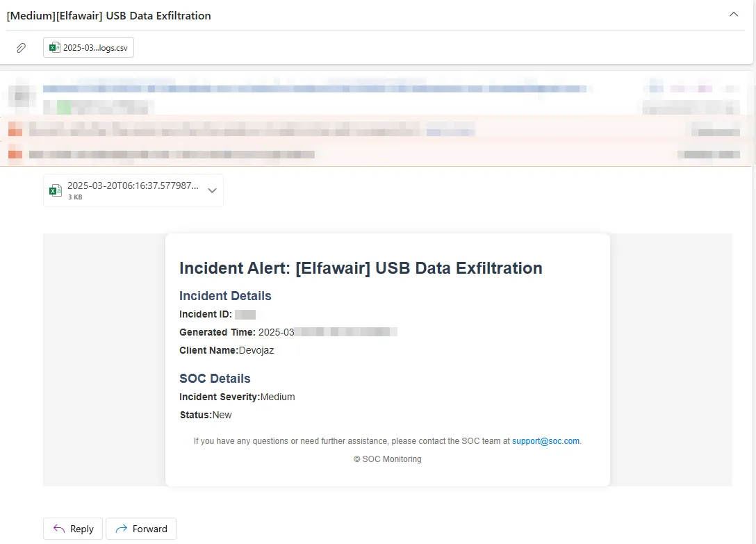Click the paperclip attachments icon
The width and height of the screenshot is (756, 544).
(21, 48)
